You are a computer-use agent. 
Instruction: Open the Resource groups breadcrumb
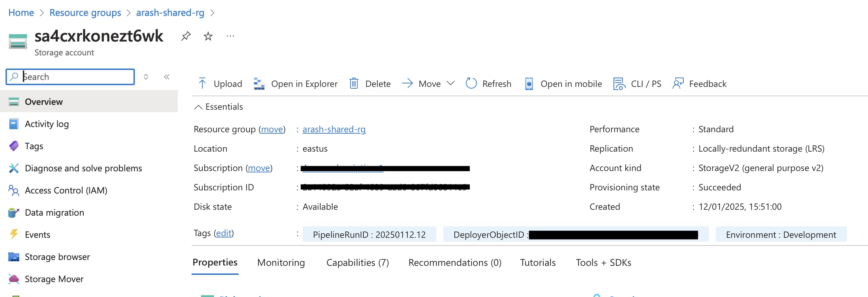(85, 12)
